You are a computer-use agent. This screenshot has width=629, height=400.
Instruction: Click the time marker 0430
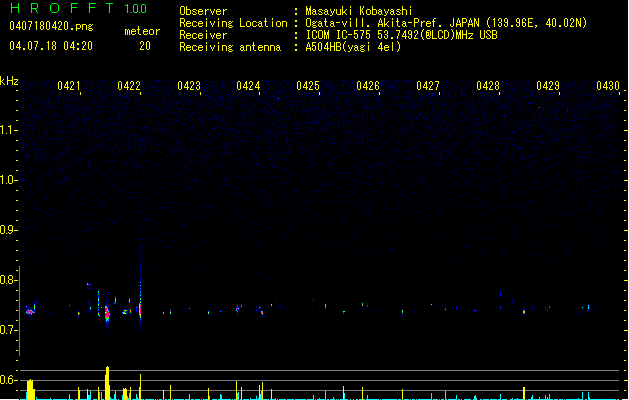coord(608,86)
